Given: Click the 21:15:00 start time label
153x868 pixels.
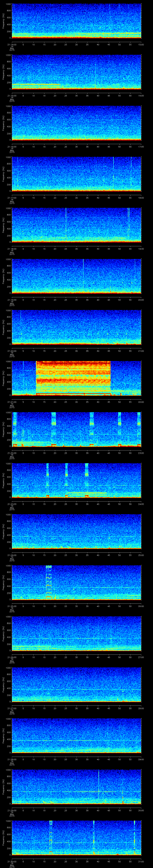Looking at the screenshot, I should (12, 96).
